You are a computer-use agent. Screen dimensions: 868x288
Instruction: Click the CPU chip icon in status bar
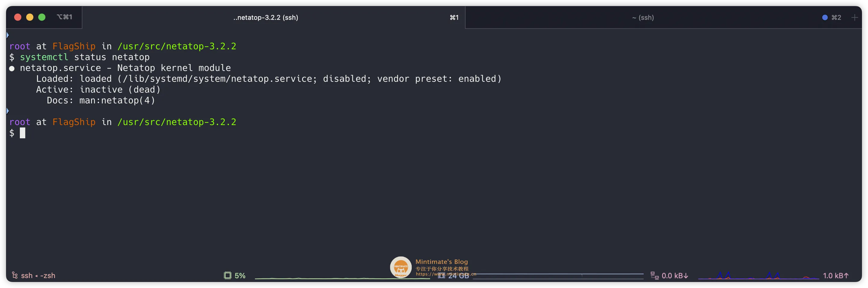[227, 275]
